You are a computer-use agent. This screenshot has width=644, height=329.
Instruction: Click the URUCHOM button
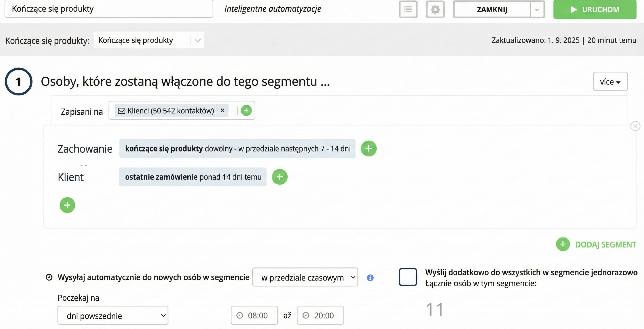[595, 9]
